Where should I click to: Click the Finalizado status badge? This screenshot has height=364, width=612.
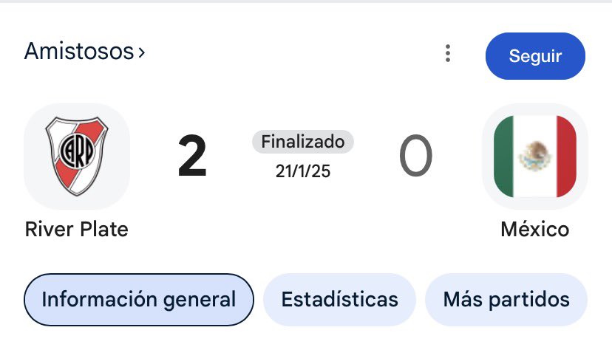point(303,142)
